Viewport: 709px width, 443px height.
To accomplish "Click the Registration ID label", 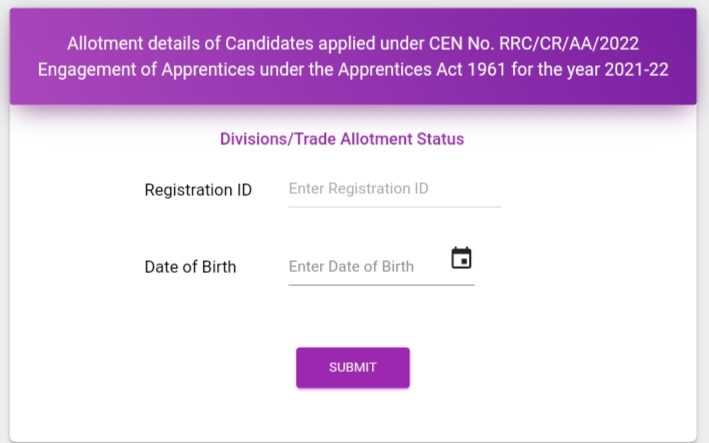I will pyautogui.click(x=198, y=190).
